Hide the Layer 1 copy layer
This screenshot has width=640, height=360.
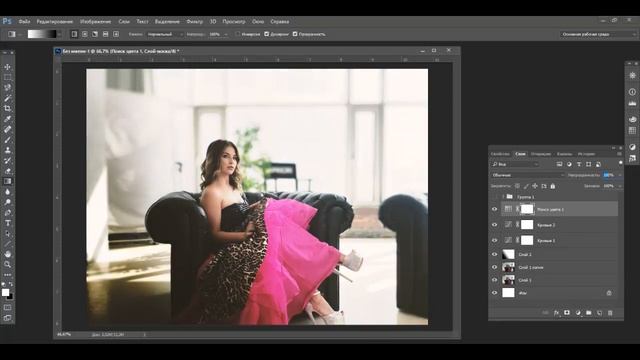pyautogui.click(x=495, y=267)
